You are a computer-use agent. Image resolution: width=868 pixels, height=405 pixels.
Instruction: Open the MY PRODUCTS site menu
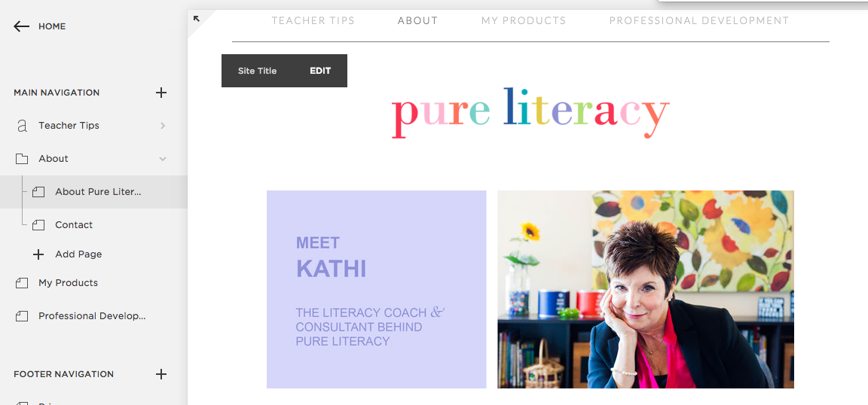tap(523, 20)
